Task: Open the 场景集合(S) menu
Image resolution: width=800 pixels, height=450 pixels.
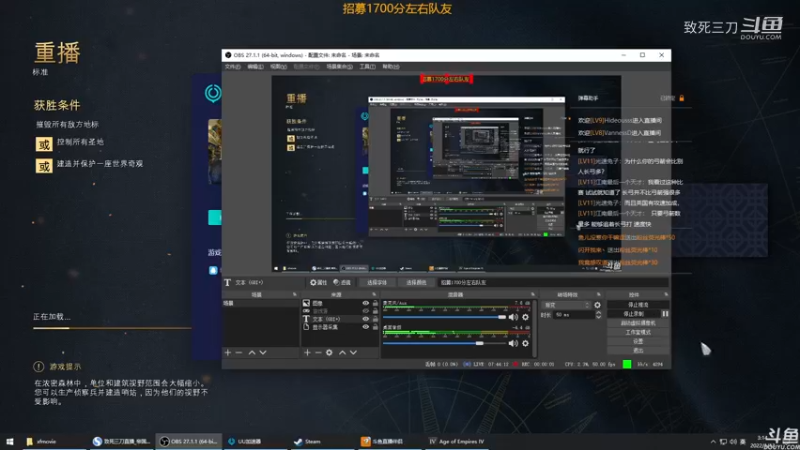Action: (339, 67)
